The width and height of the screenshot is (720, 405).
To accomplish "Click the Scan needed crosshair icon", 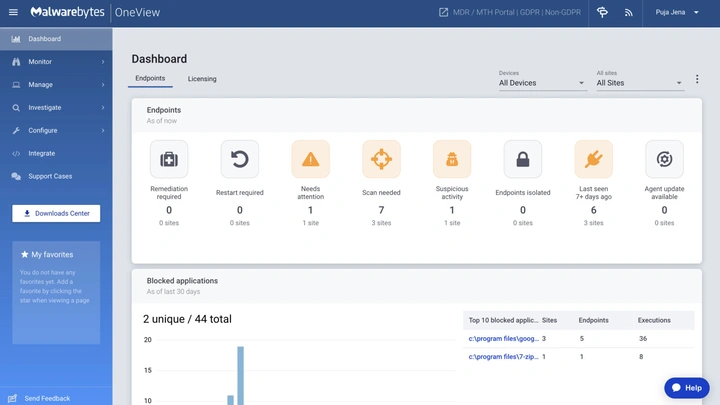I will click(381, 159).
